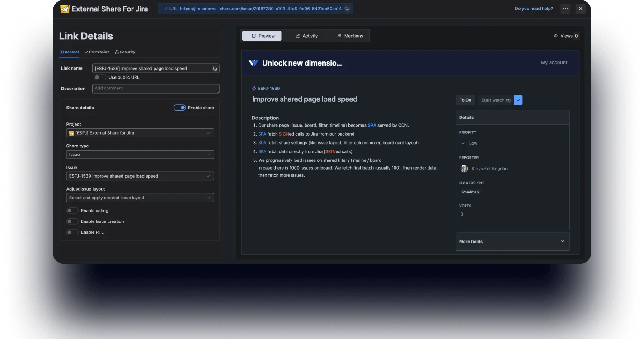This screenshot has height=339, width=644.
Task: Click the Low priority value
Action: click(473, 143)
